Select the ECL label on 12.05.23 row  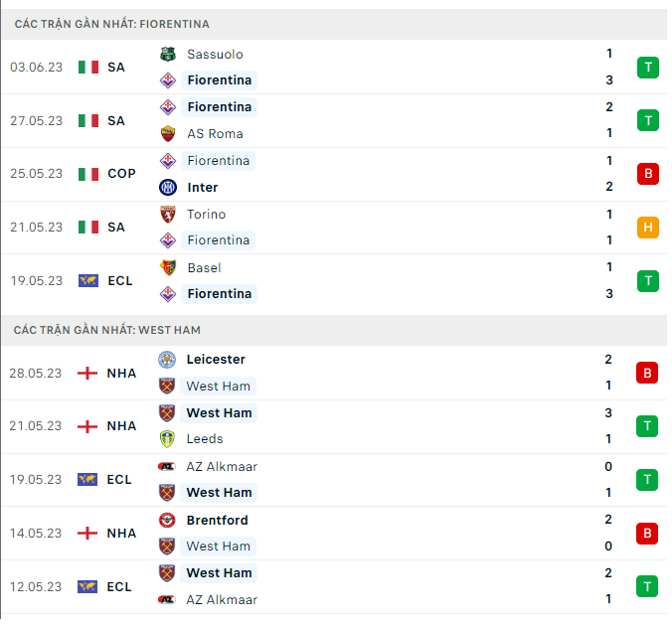point(119,587)
